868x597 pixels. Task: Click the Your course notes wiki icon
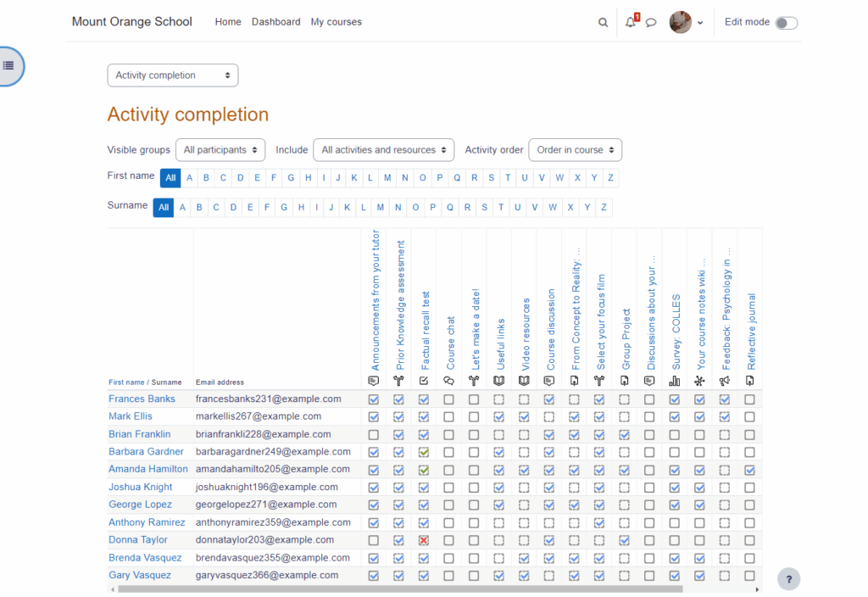point(699,382)
